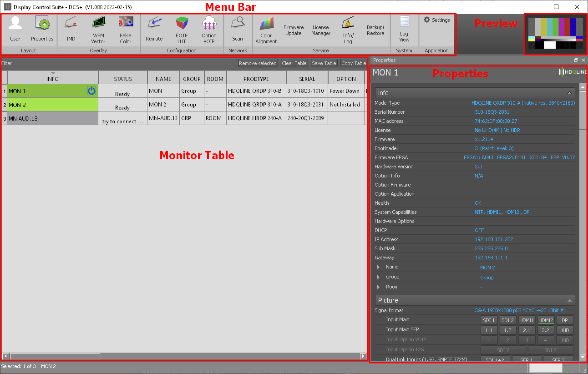Screen dimensions: 588x374
Task: Float the Properties panel window
Action: pyautogui.click(x=576, y=60)
